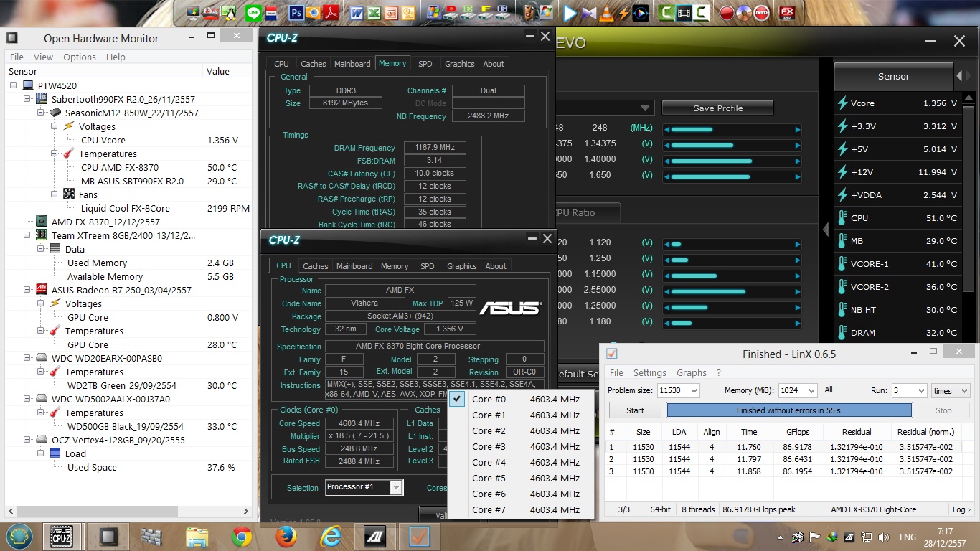The height and width of the screenshot is (551, 980).
Task: Open the Settings menu in LinX
Action: coord(650,372)
